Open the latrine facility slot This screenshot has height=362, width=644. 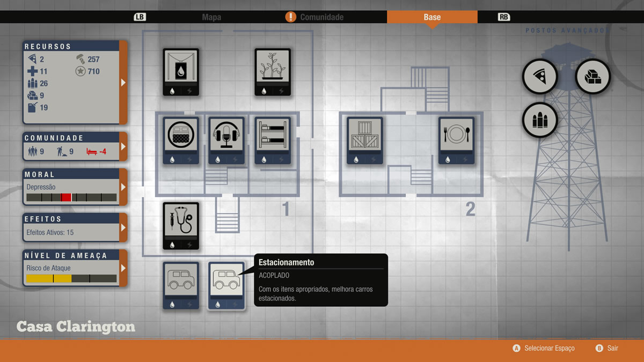pos(181,141)
